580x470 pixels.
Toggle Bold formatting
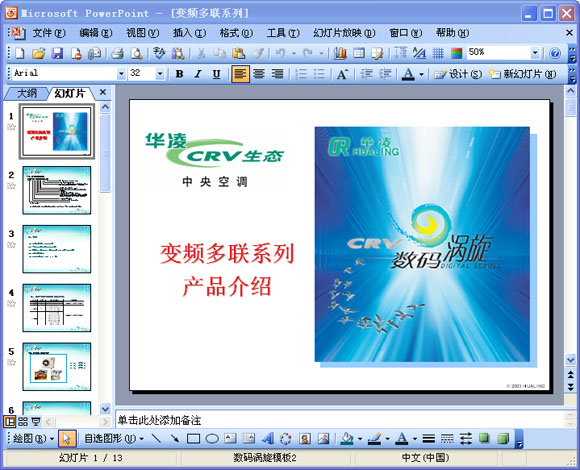point(180,74)
